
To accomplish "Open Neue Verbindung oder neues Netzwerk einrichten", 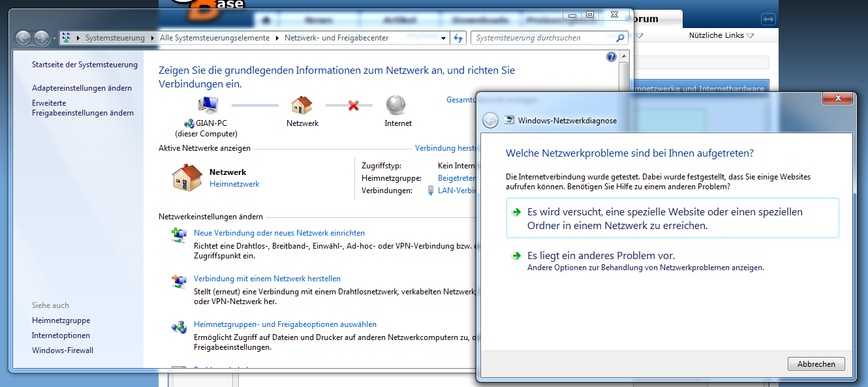I will pos(279,233).
